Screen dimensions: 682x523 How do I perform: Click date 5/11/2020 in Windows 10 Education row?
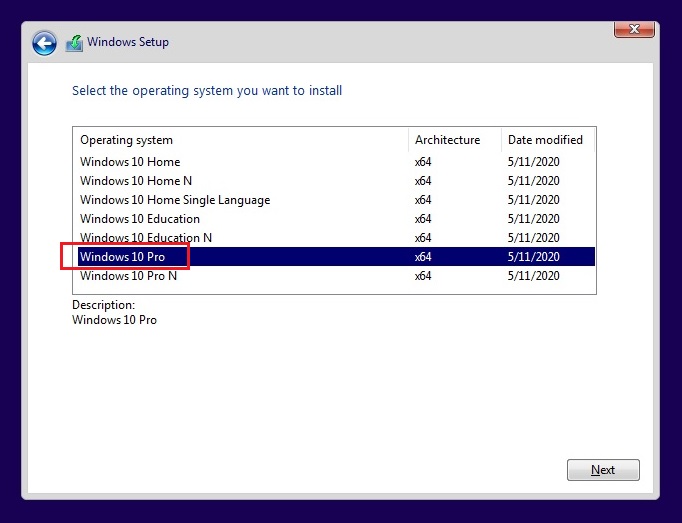click(x=533, y=219)
